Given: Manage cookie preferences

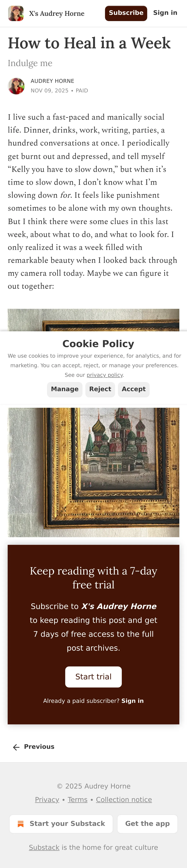Looking at the screenshot, I should (x=64, y=390).
